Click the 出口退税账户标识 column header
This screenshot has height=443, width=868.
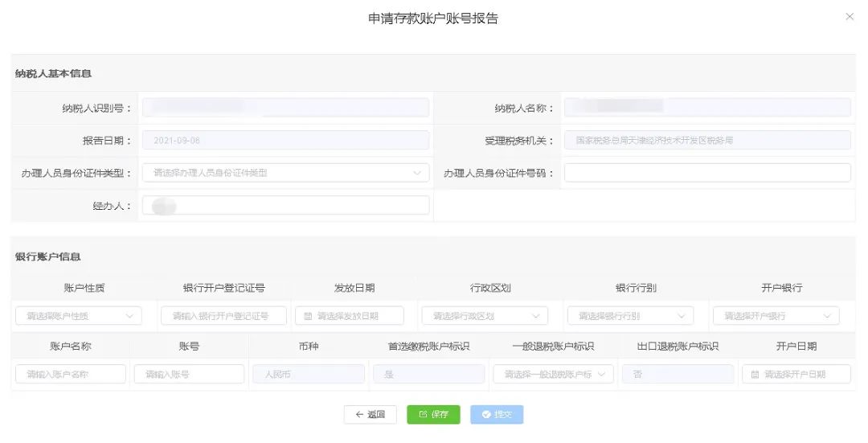point(678,346)
